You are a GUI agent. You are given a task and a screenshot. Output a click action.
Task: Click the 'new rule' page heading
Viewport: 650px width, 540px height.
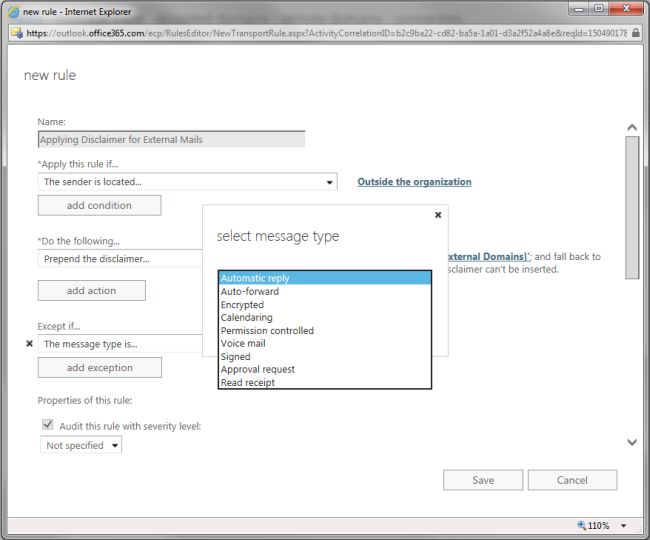click(50, 75)
